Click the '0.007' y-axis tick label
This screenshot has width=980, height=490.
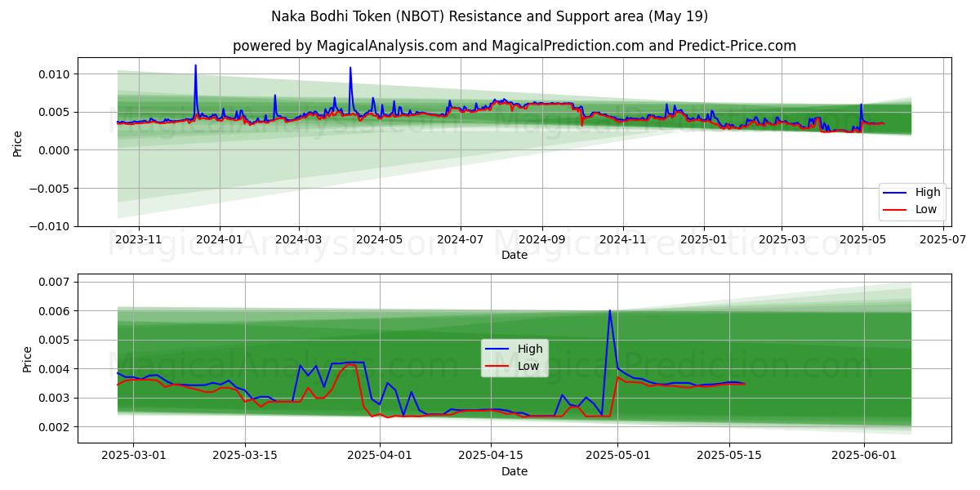coord(56,282)
